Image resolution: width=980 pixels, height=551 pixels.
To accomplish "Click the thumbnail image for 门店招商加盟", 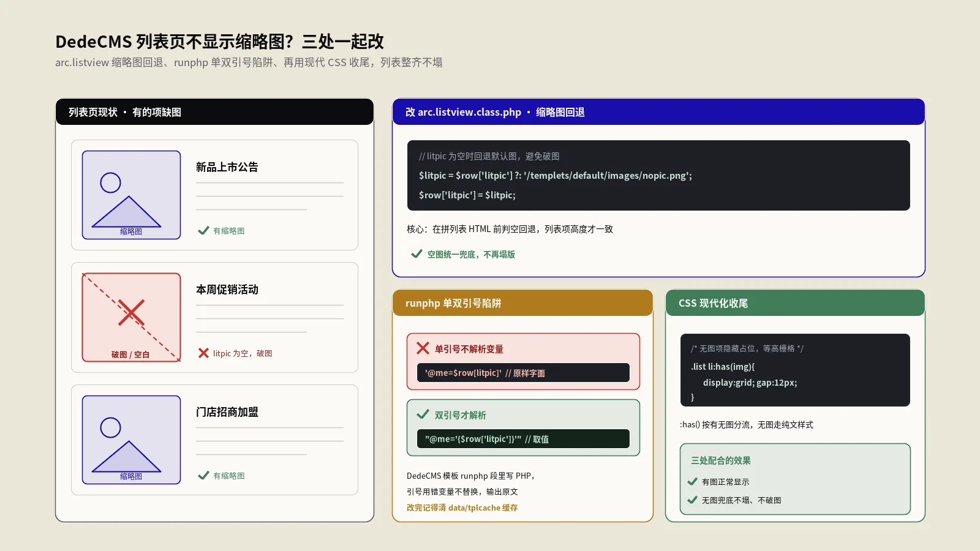I will [131, 440].
